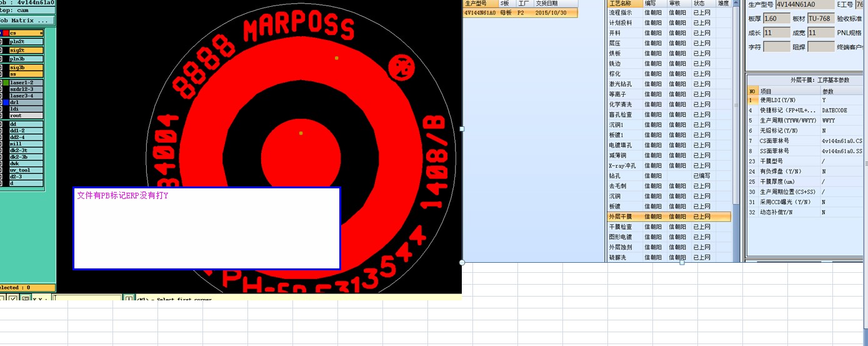Screen dimensions: 868x346
Task: Select the dk2-3b layer
Action: click(26, 157)
